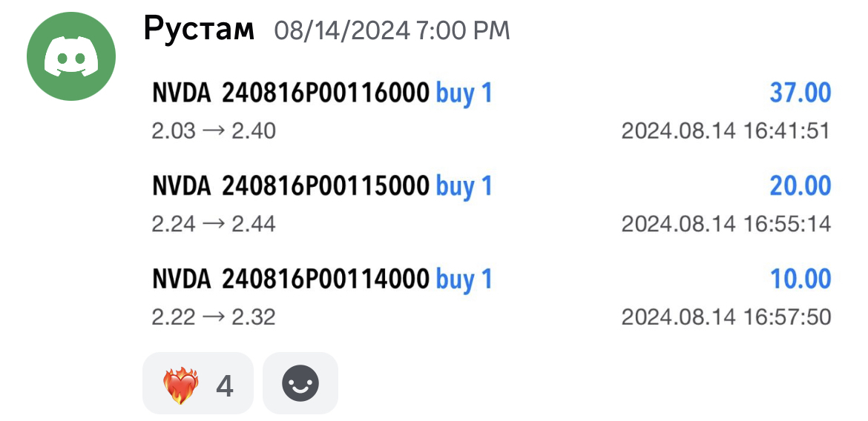Screen dimensions: 868x421
Task: Click the 37.00 profit value
Action: tap(800, 93)
